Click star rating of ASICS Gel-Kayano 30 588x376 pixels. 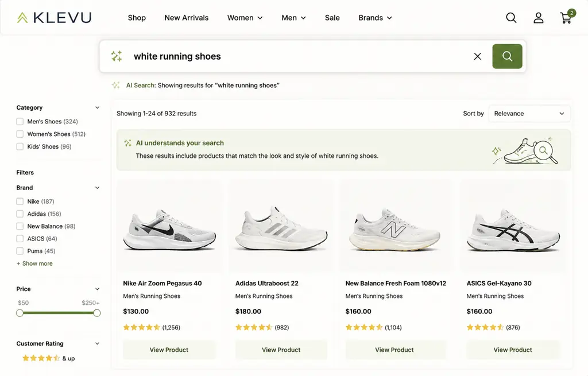pos(485,327)
